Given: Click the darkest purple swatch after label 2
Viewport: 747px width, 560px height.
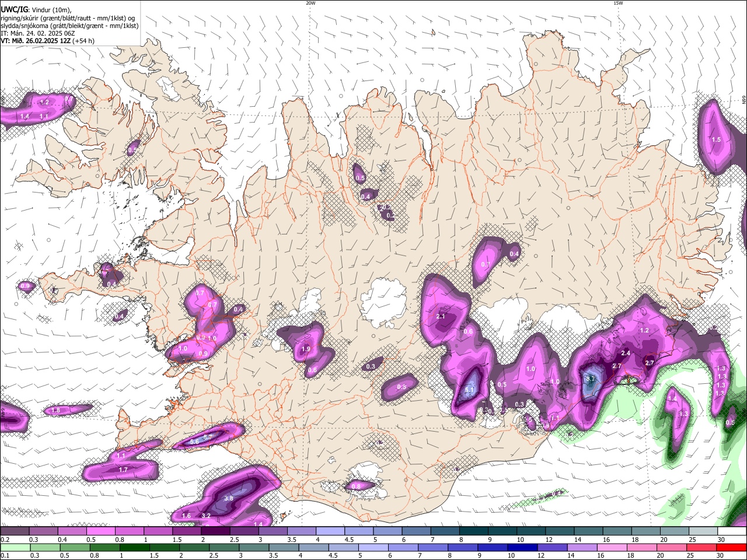Looking at the screenshot, I should [215, 531].
